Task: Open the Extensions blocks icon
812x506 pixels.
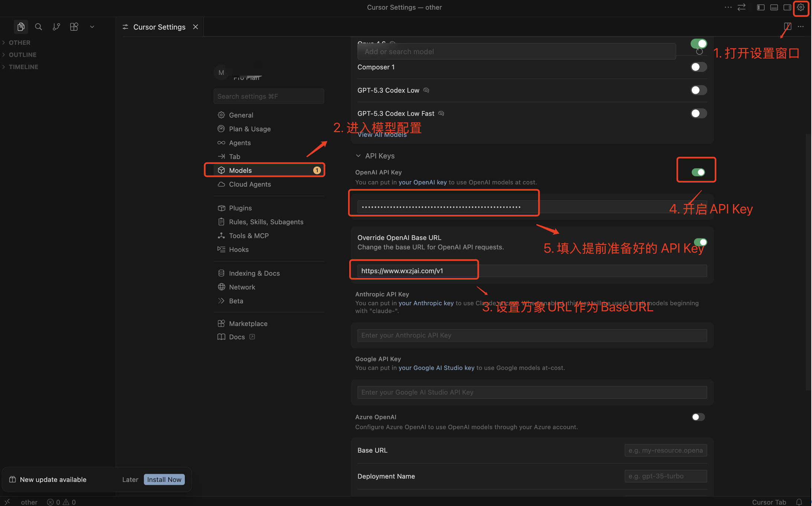Action: pyautogui.click(x=74, y=27)
